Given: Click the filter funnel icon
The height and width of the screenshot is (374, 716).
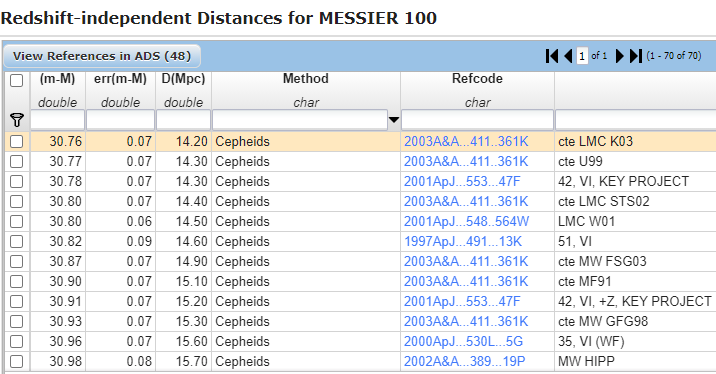Looking at the screenshot, I should pos(17,121).
